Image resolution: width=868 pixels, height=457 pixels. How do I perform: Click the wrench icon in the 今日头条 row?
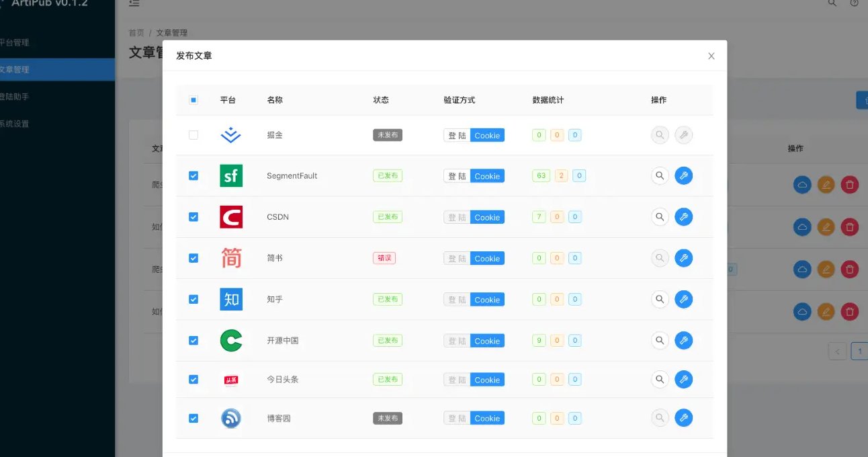[x=683, y=380]
